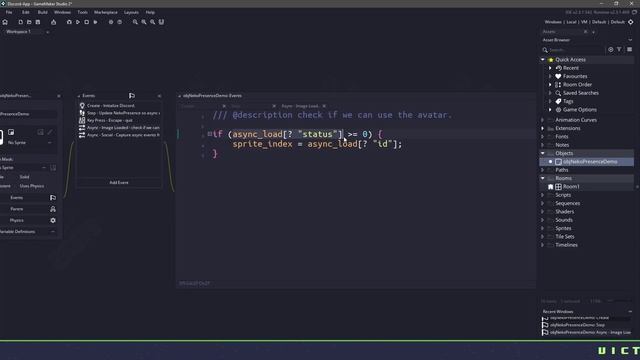Click the Add Event button
The height and width of the screenshot is (360, 640).
119,182
